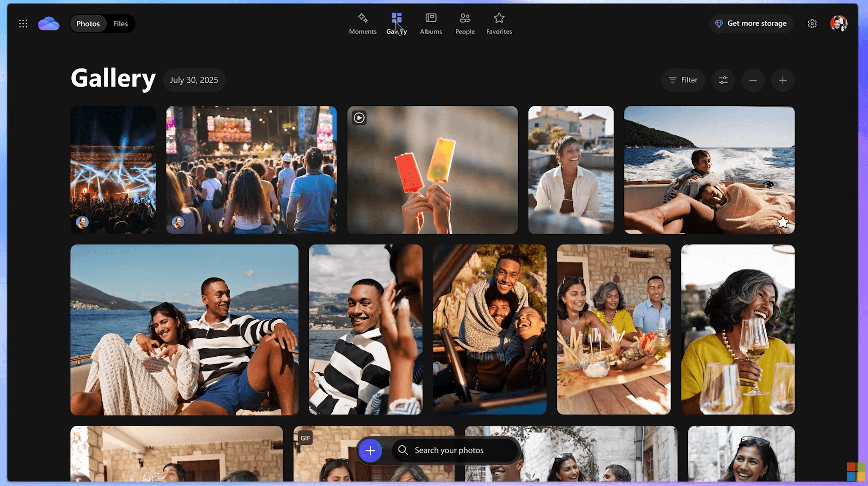Decrease thumbnail size with minus button

752,80
